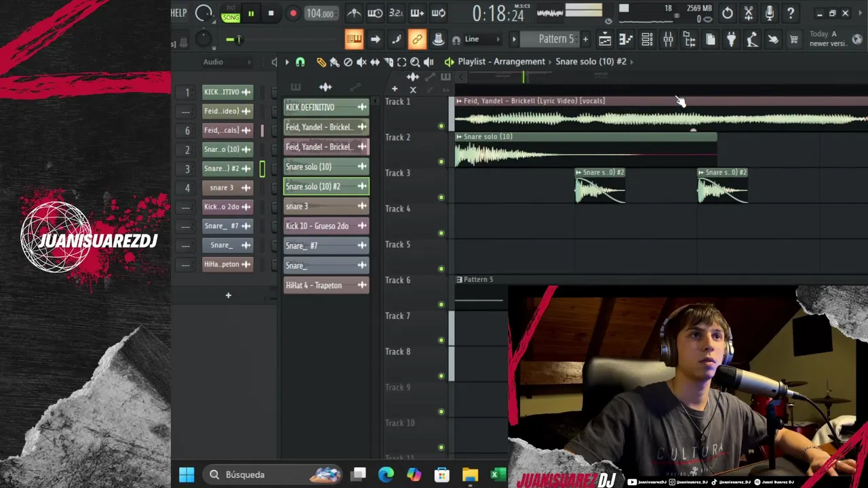Select Snare_ #7 in the clip list
This screenshot has width=868, height=488.
(x=326, y=245)
